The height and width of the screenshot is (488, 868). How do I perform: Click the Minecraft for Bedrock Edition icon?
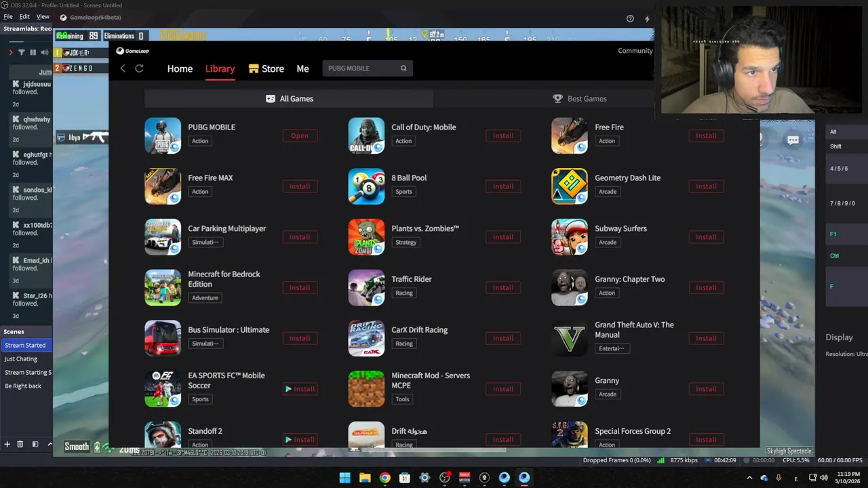point(163,287)
